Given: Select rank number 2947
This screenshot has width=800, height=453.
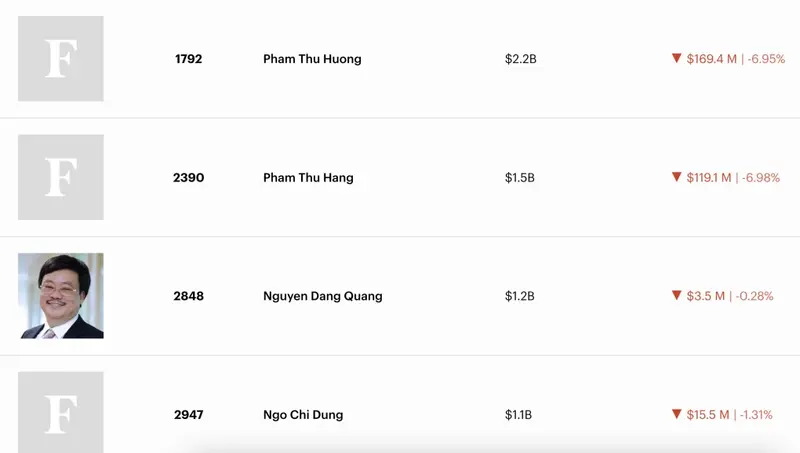Looking at the screenshot, I should pyautogui.click(x=188, y=415).
